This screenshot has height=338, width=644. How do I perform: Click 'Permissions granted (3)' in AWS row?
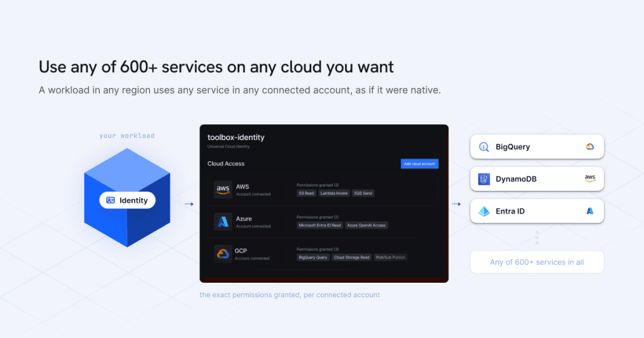click(318, 185)
